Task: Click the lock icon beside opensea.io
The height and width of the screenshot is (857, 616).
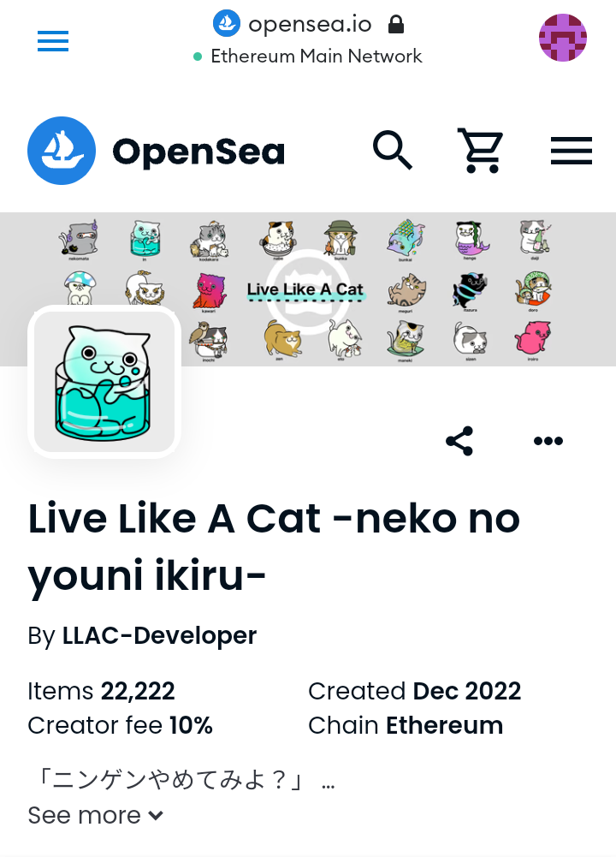Action: (x=396, y=25)
